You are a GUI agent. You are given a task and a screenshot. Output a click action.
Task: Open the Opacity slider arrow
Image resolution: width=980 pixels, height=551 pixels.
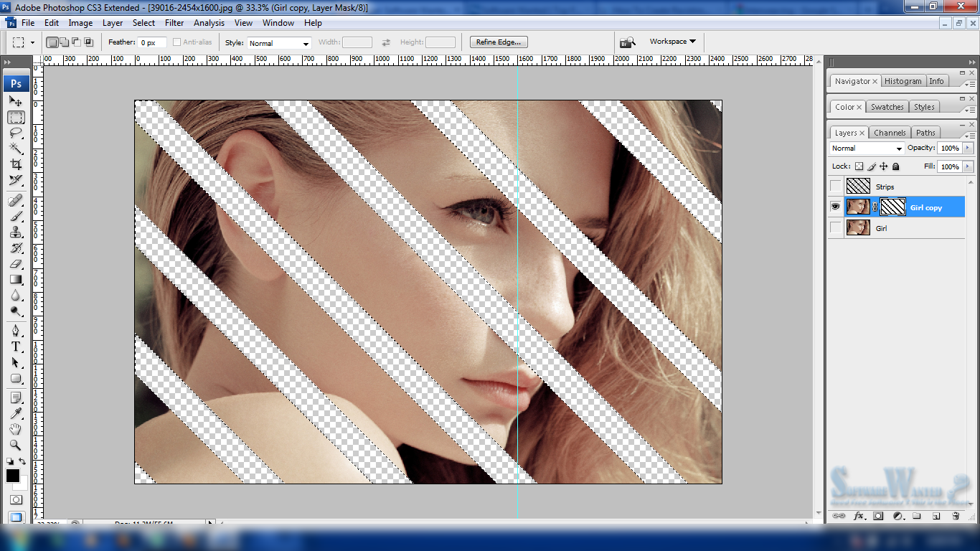coord(968,148)
